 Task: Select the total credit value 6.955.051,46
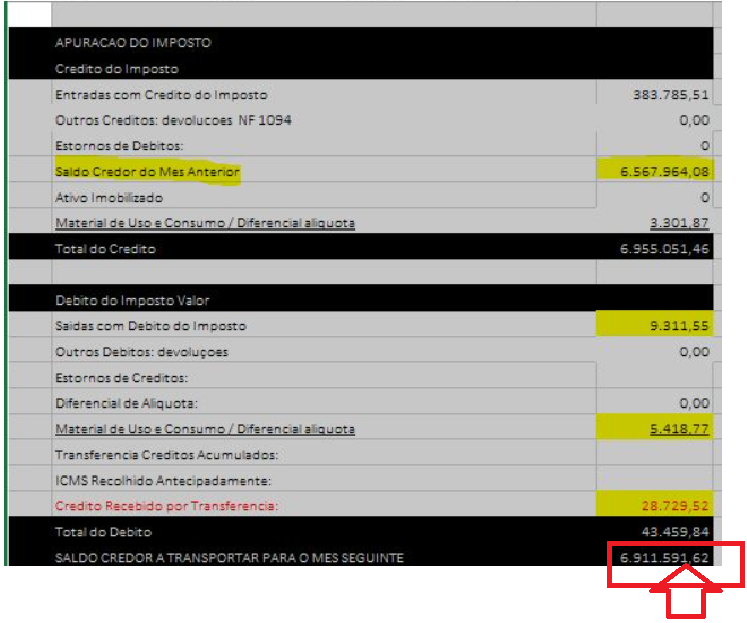pyautogui.click(x=664, y=249)
